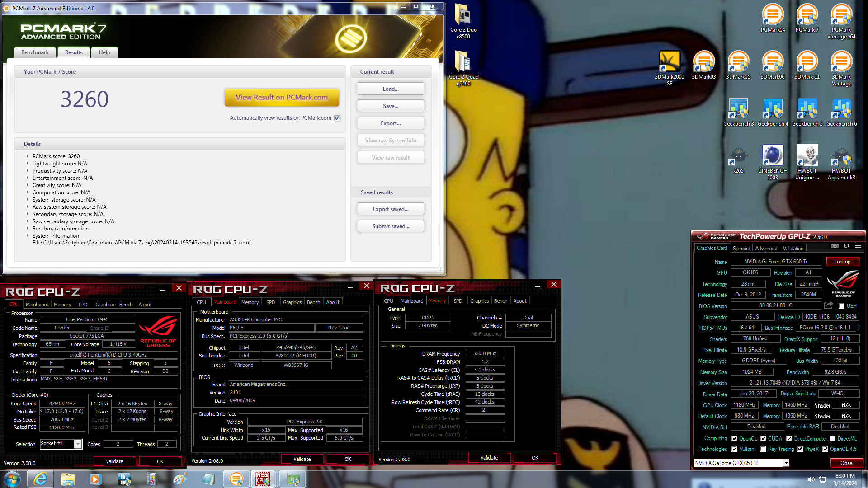Toggle the DirectCompute checkbox in GPU-Z
868x488 pixels.
[x=789, y=439]
